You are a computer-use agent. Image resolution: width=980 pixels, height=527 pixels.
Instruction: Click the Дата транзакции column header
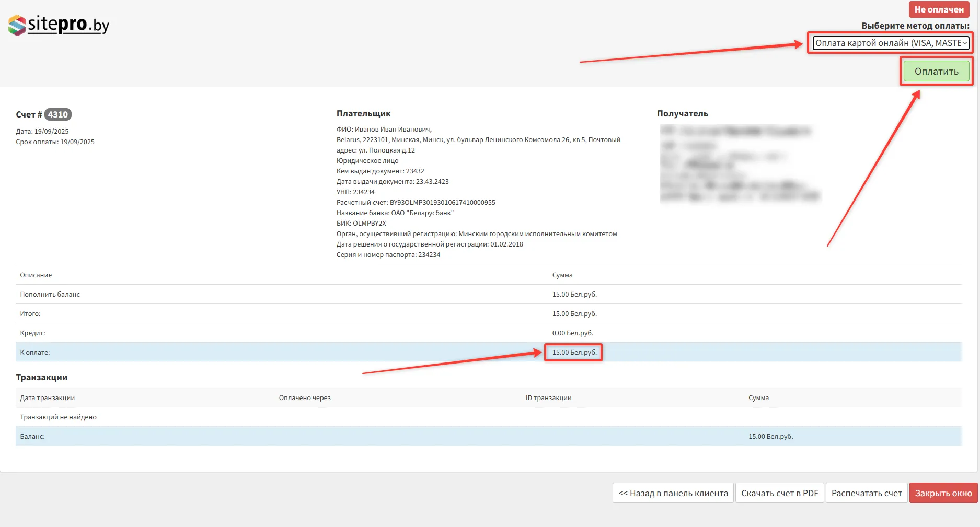48,398
